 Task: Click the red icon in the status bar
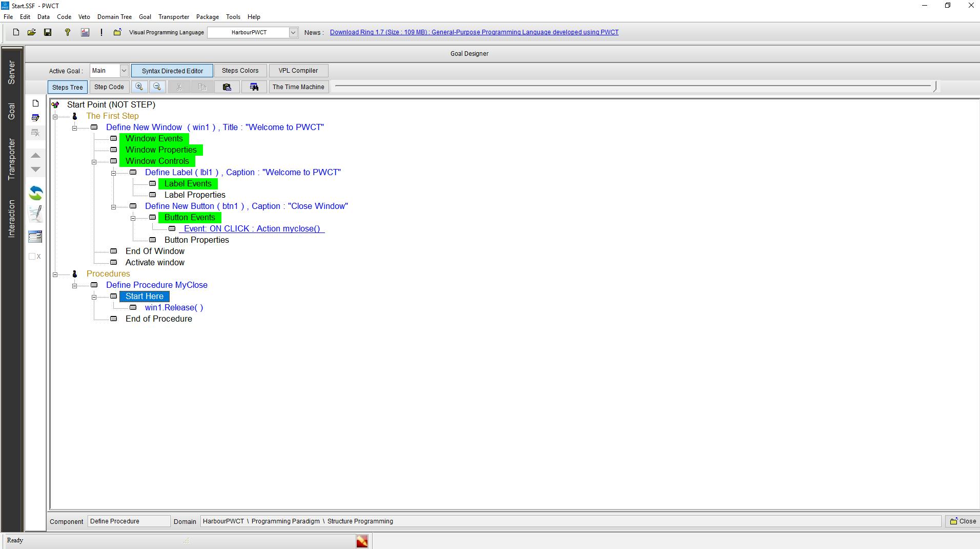tap(362, 541)
